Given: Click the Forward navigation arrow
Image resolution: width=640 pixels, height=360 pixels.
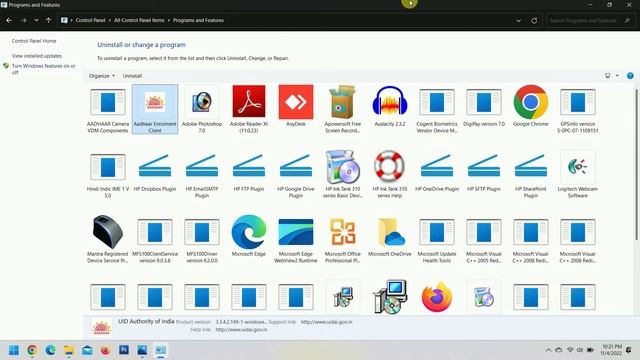Looking at the screenshot, I should [23, 20].
